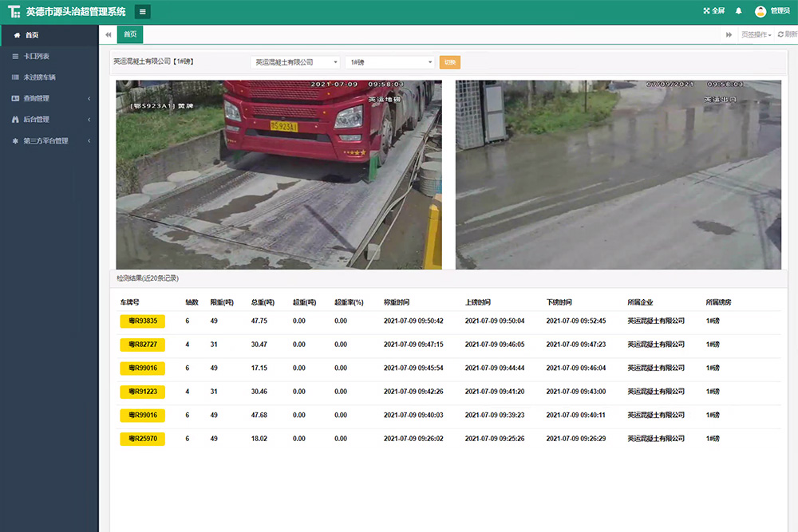Open the 英运混凝土有限公司 company dropdown
The width and height of the screenshot is (798, 532).
pos(295,62)
